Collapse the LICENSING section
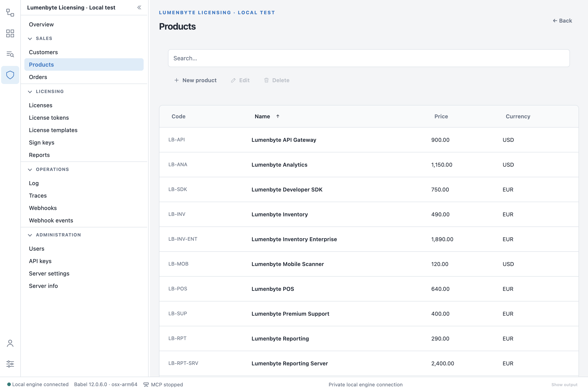The width and height of the screenshot is (588, 392). [30, 91]
